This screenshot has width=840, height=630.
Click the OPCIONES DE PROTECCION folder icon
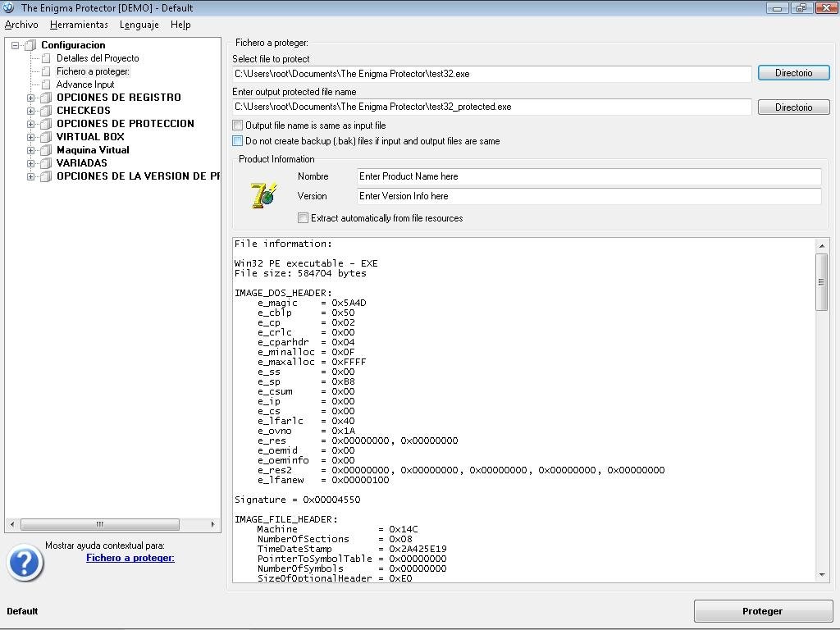pyautogui.click(x=46, y=124)
